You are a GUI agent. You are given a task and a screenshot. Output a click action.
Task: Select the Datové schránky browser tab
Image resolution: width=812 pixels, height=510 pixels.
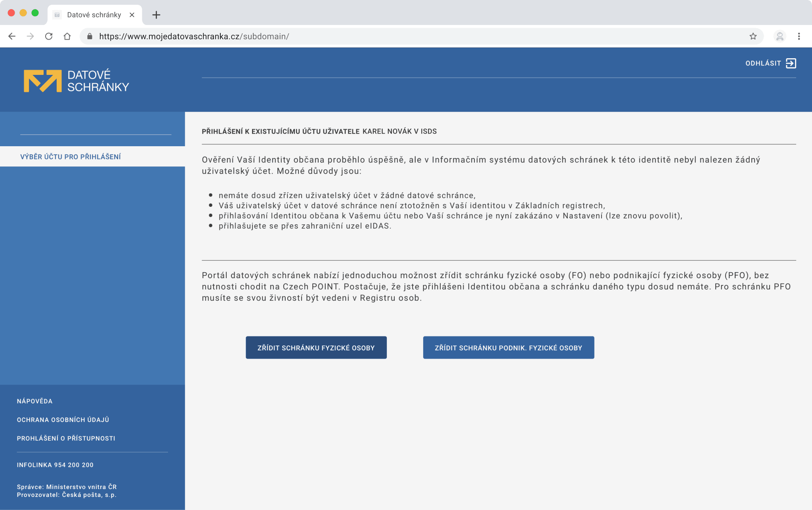(x=94, y=15)
